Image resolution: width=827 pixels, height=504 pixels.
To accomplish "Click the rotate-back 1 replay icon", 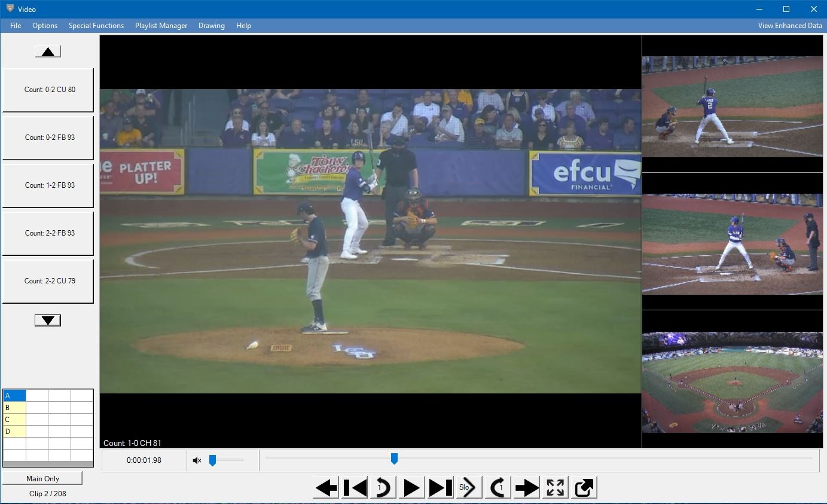I will pyautogui.click(x=383, y=487).
